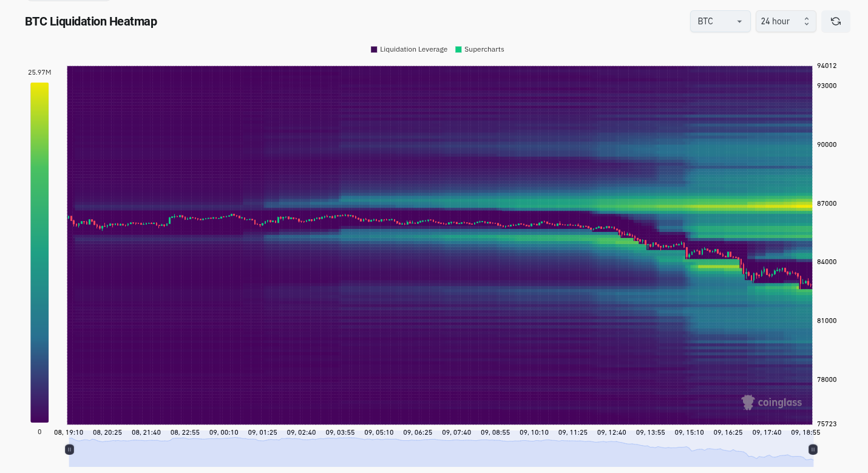Grab the left time range slider handle
868x473 pixels.
(x=69, y=449)
